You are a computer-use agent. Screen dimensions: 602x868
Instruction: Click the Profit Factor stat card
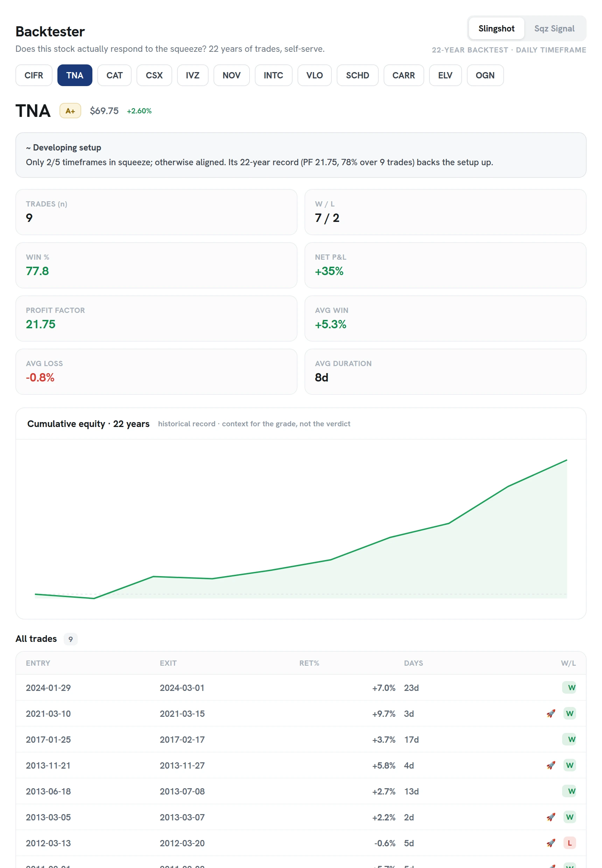pyautogui.click(x=156, y=318)
